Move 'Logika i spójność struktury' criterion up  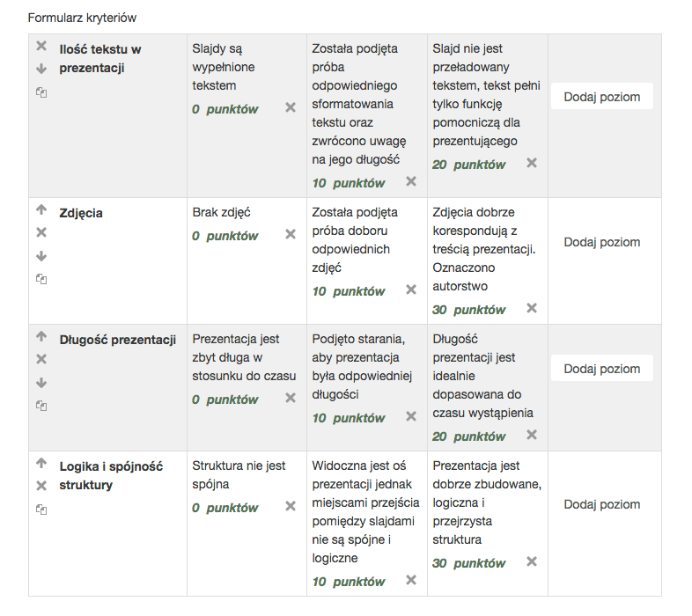click(x=41, y=463)
